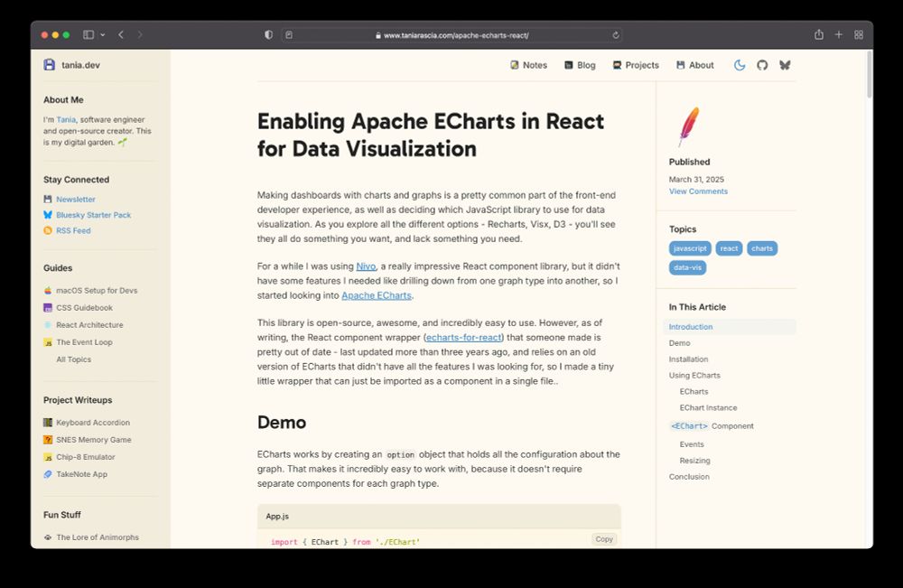Image resolution: width=903 pixels, height=588 pixels.
Task: Open the React Architecture guide
Action: [x=89, y=325]
